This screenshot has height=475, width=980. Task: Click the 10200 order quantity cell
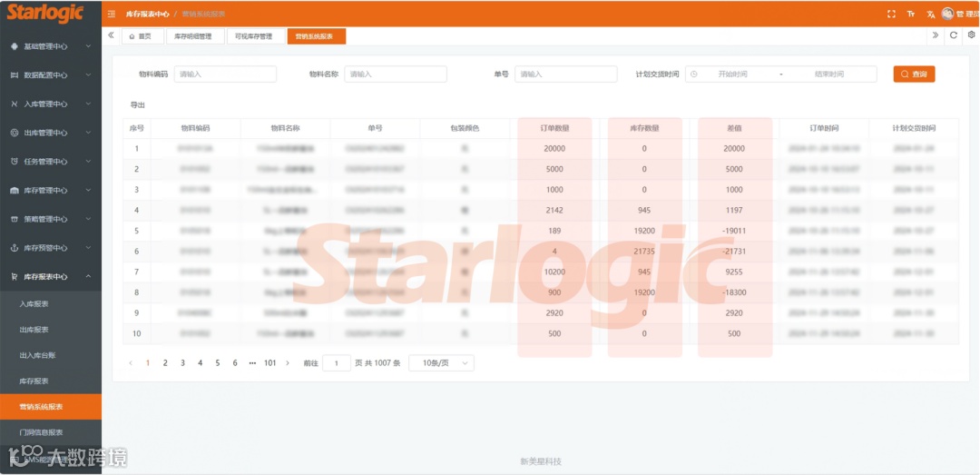pyautogui.click(x=554, y=272)
